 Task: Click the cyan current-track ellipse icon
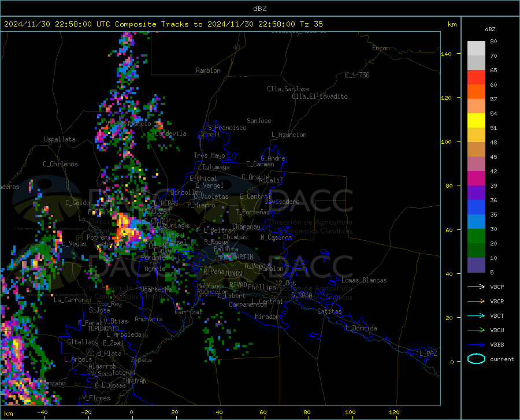(x=476, y=359)
